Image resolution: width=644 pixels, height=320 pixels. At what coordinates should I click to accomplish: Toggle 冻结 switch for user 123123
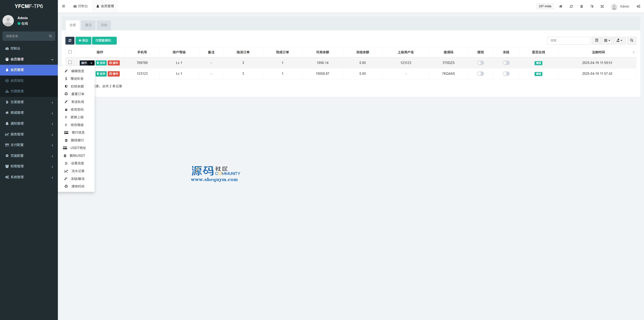506,74
